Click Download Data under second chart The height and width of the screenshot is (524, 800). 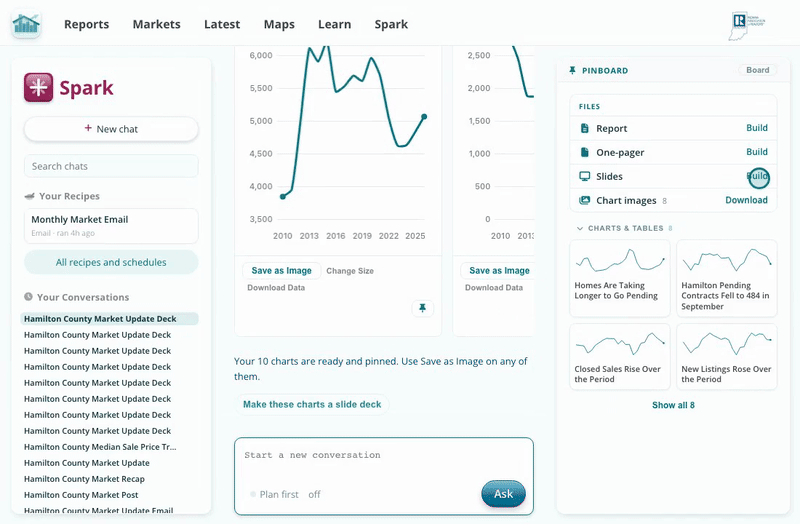pyautogui.click(x=494, y=288)
